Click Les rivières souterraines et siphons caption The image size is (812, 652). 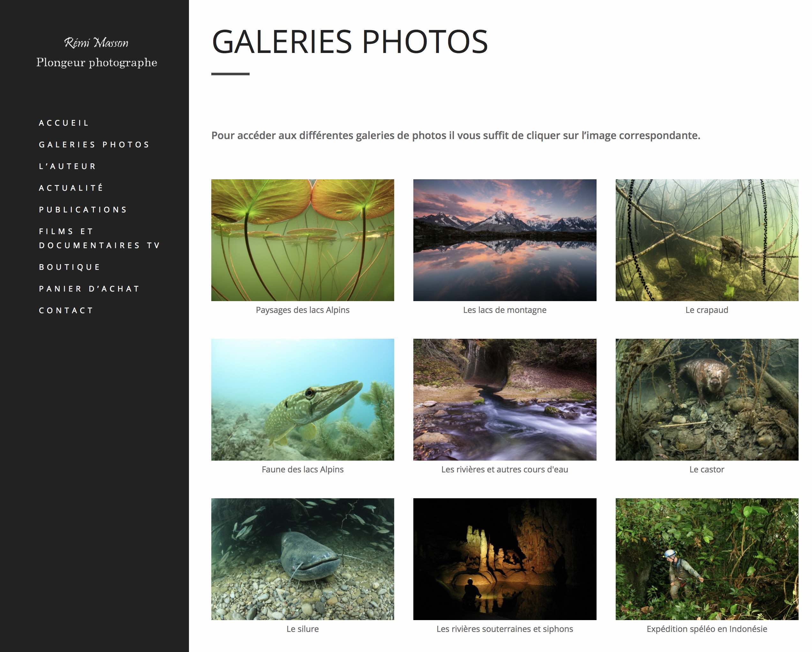point(505,629)
